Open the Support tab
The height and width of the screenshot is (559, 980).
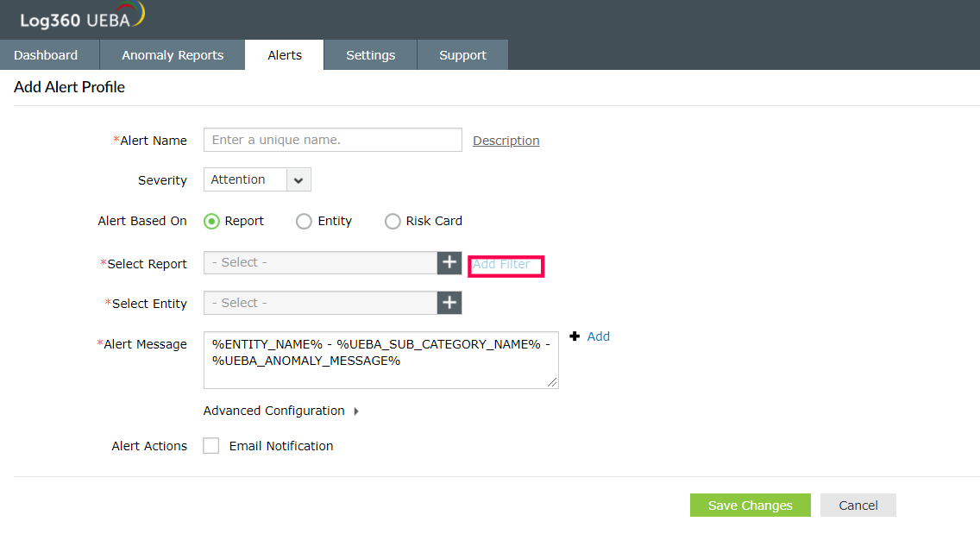coord(462,55)
